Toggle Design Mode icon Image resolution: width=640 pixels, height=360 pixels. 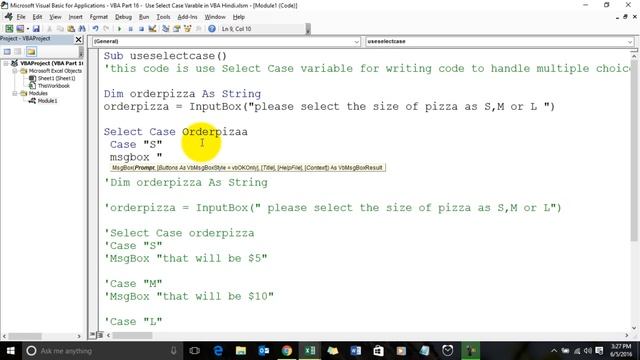tap(152, 29)
